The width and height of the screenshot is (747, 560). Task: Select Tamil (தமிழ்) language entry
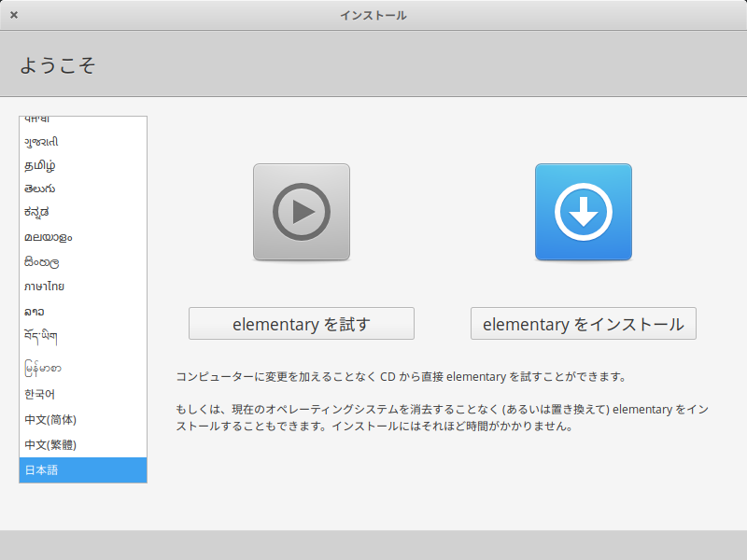tap(83, 165)
